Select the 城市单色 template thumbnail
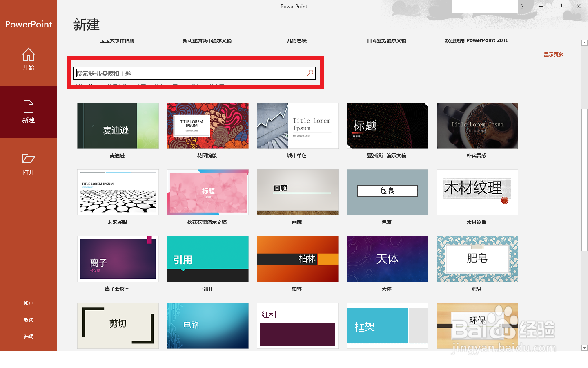The height and width of the screenshot is (368, 588). (298, 126)
